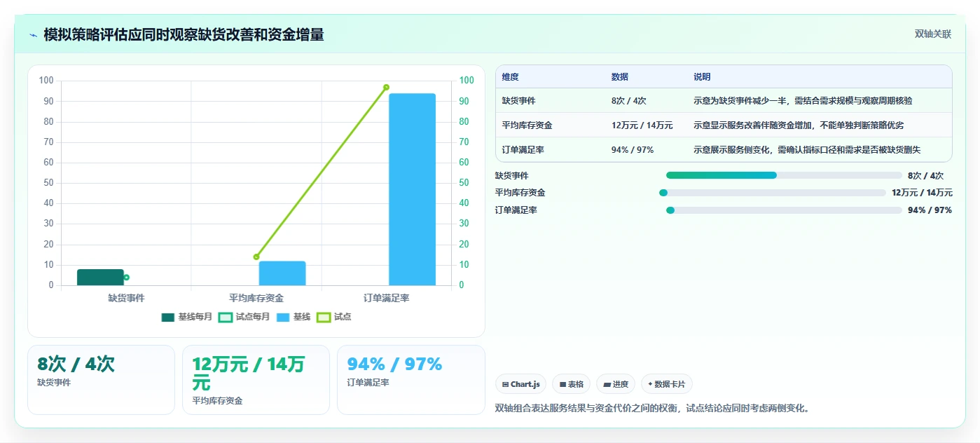Click the 数据卡片 chip
This screenshot has width=980, height=443.
pos(667,384)
